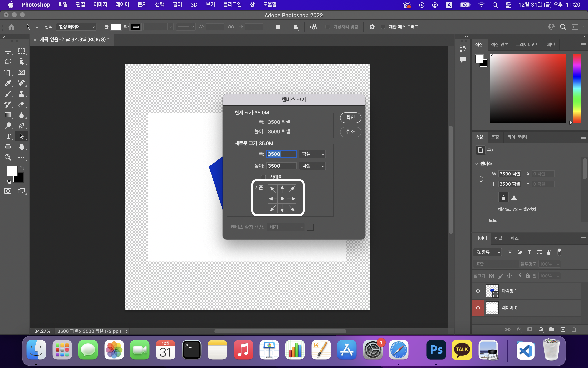Swap foreground and background colors

(x=22, y=168)
